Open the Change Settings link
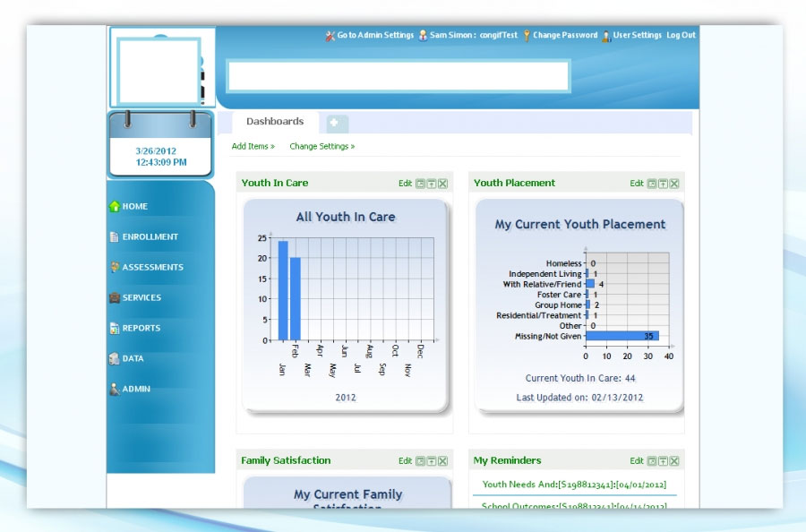 [x=322, y=147]
